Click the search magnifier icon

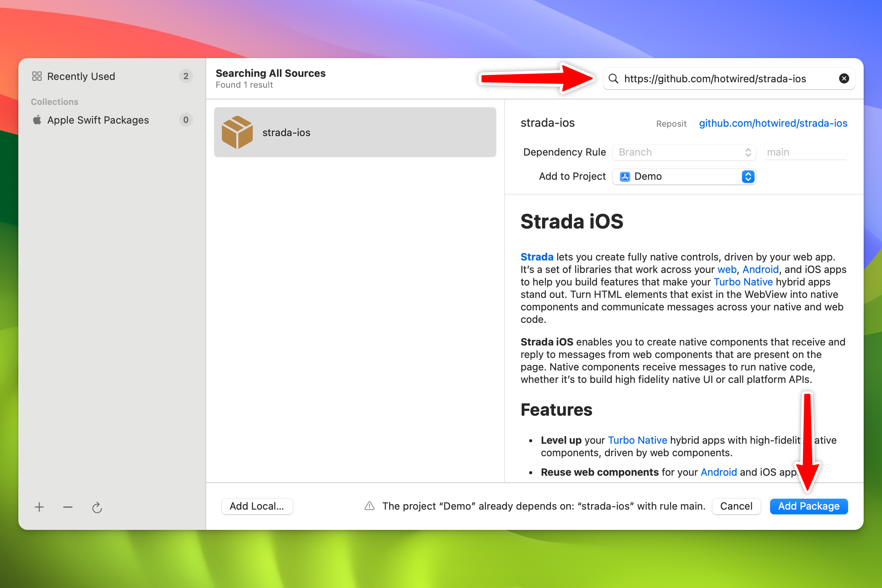pyautogui.click(x=613, y=79)
